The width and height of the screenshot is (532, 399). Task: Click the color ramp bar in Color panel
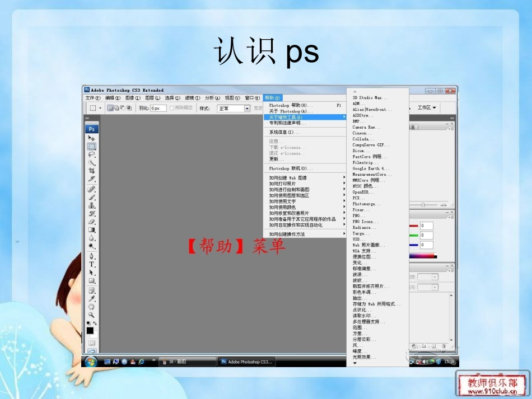pos(423,256)
